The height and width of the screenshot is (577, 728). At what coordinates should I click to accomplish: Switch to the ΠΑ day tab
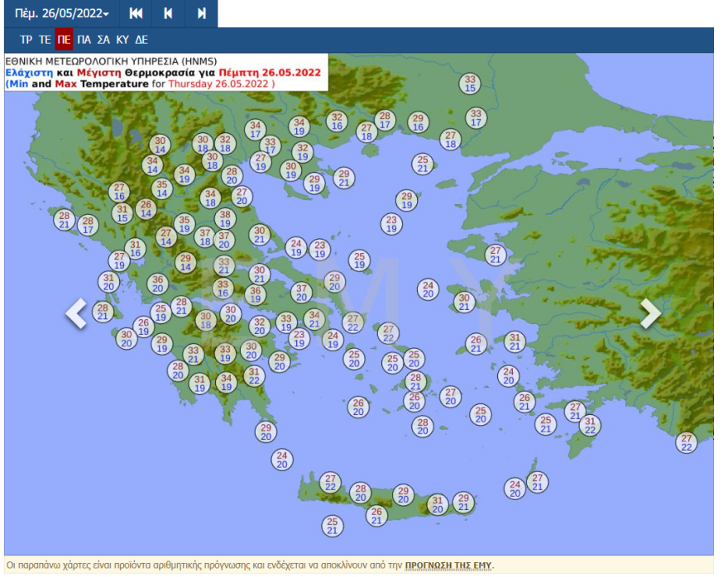point(84,40)
